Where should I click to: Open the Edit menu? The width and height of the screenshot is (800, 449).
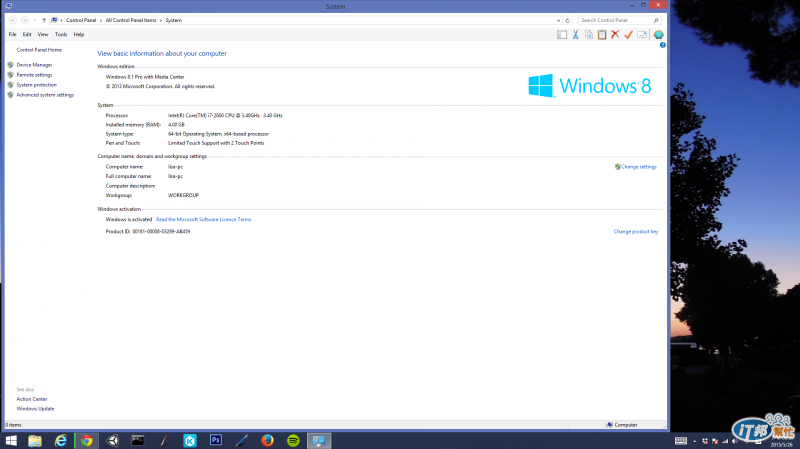coord(27,35)
